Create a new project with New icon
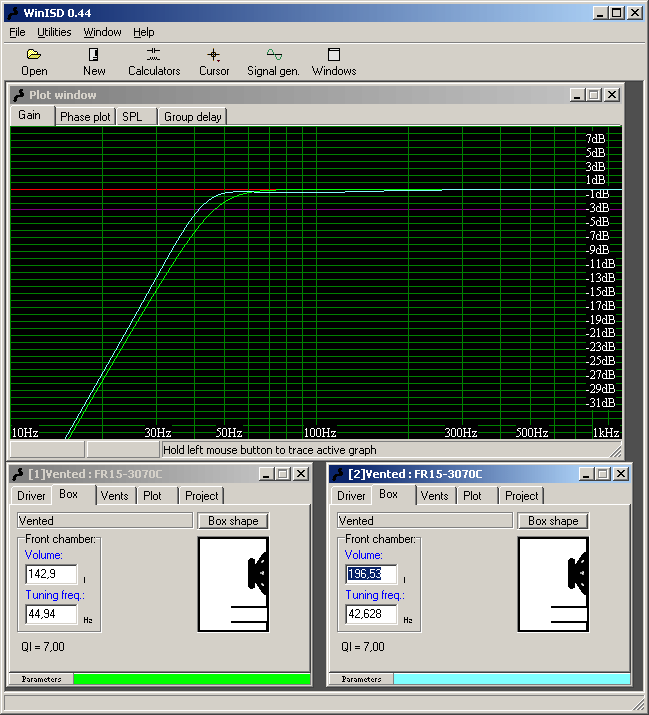Image resolution: width=649 pixels, height=715 pixels. (x=94, y=61)
